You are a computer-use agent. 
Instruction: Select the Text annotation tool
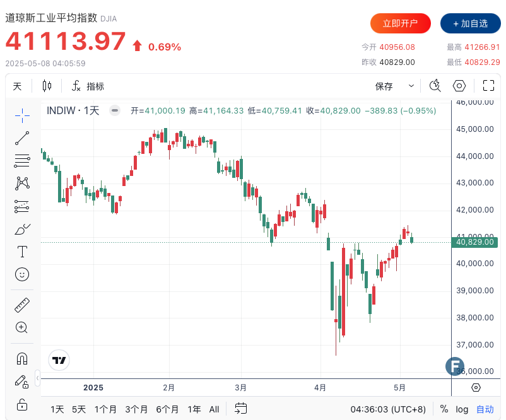pos(22,252)
